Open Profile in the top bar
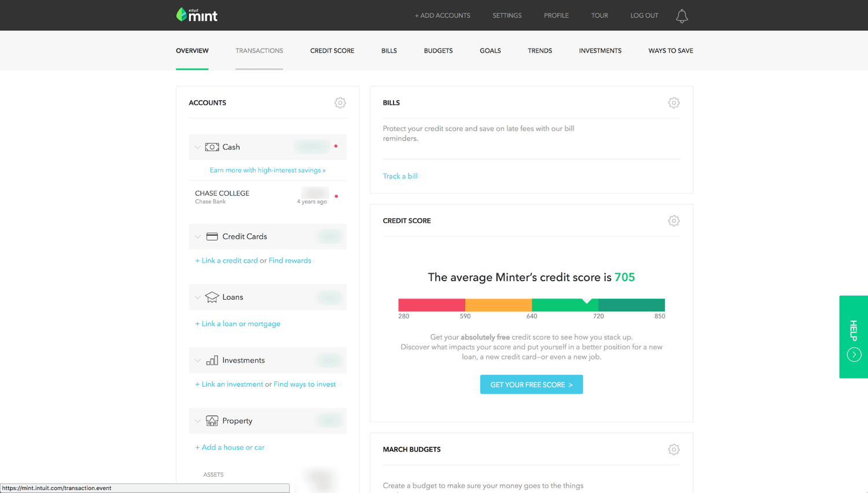 click(x=556, y=16)
